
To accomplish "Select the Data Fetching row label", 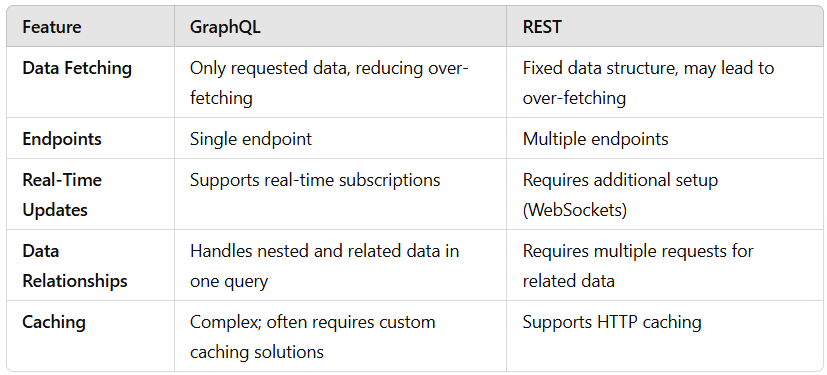I will coord(77,68).
